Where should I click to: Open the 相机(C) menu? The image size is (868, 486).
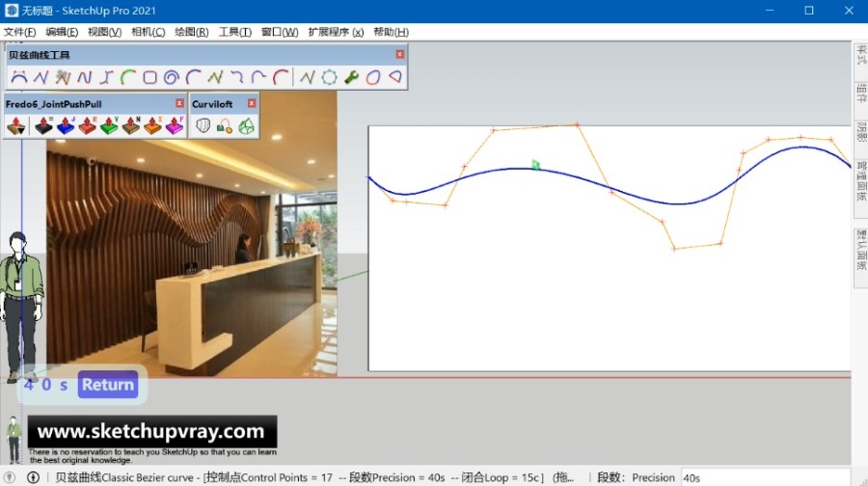[148, 32]
